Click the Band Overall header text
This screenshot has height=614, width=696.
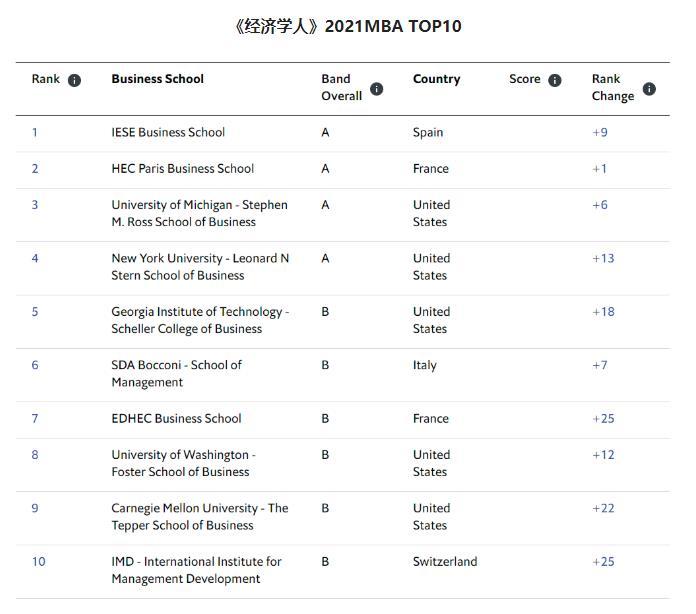pos(342,87)
